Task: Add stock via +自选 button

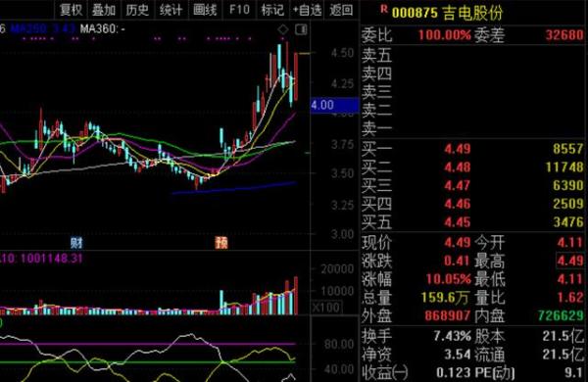Action: pos(307,10)
